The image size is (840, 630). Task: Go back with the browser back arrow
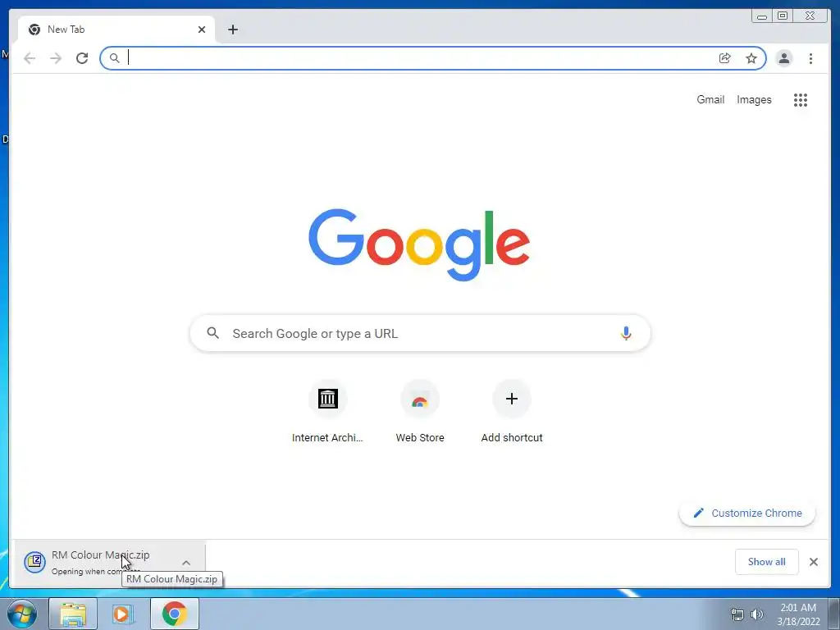pyautogui.click(x=30, y=58)
